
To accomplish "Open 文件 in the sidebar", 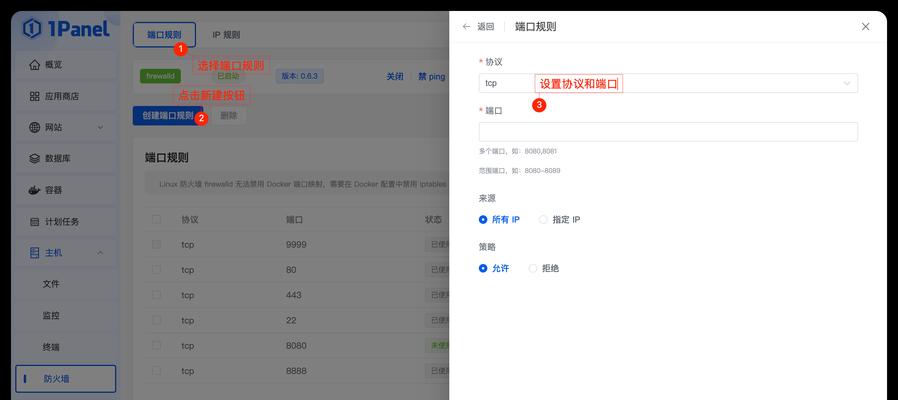I will coord(51,284).
